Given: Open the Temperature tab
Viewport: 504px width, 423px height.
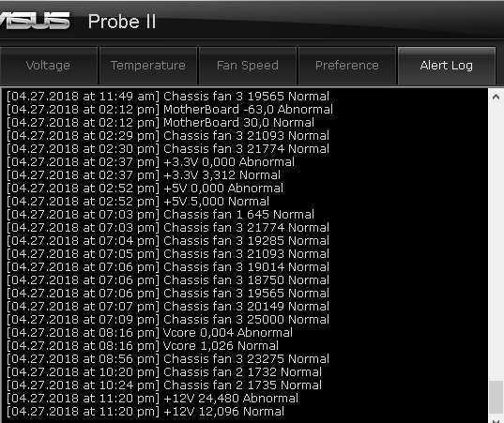Looking at the screenshot, I should point(148,66).
